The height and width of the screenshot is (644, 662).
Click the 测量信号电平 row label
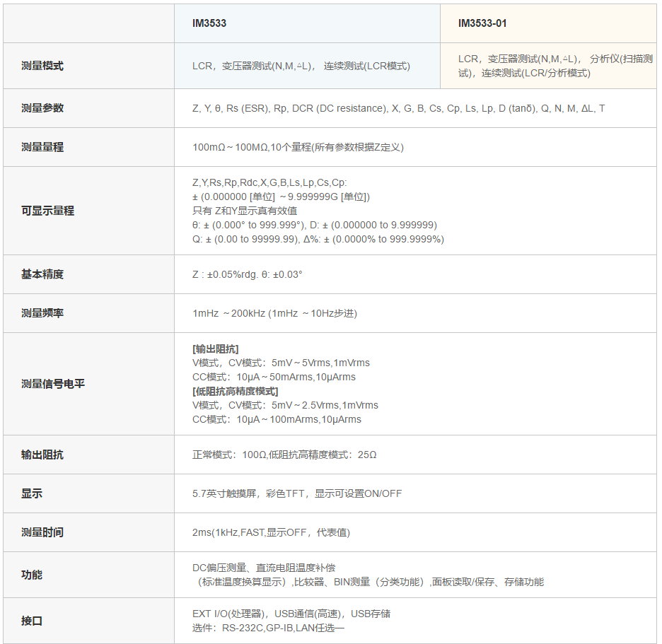point(53,384)
